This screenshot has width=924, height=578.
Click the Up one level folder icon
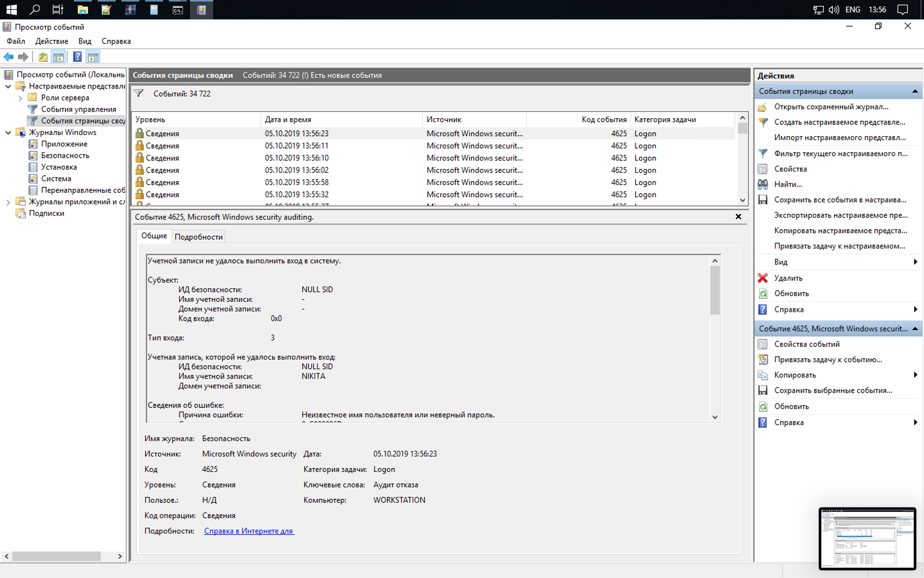43,57
